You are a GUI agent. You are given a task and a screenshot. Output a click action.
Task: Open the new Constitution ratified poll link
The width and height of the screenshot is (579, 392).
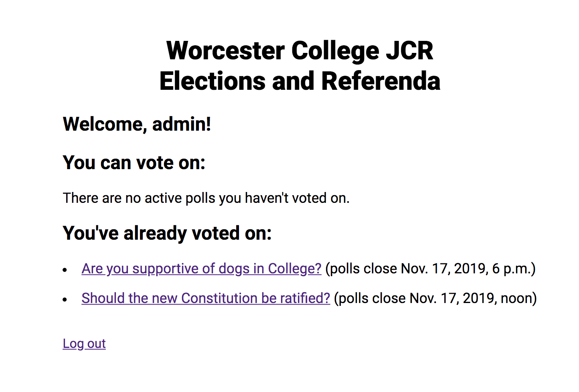click(205, 298)
